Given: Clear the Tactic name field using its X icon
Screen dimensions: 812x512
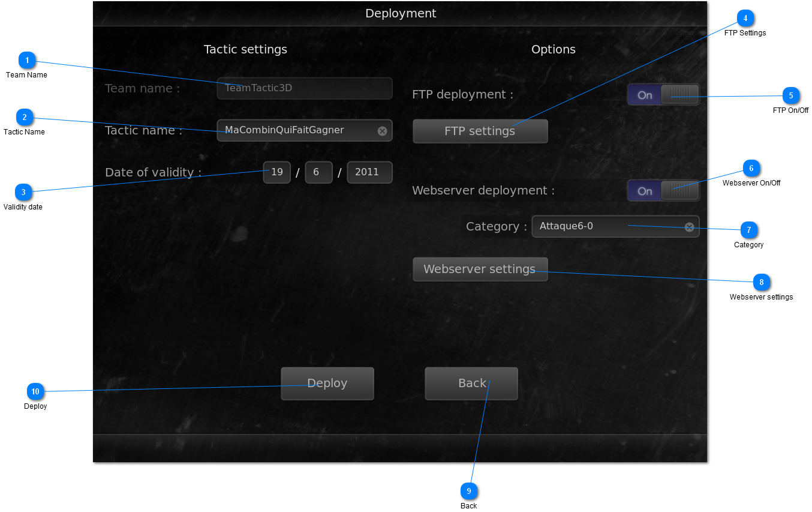Looking at the screenshot, I should point(382,131).
